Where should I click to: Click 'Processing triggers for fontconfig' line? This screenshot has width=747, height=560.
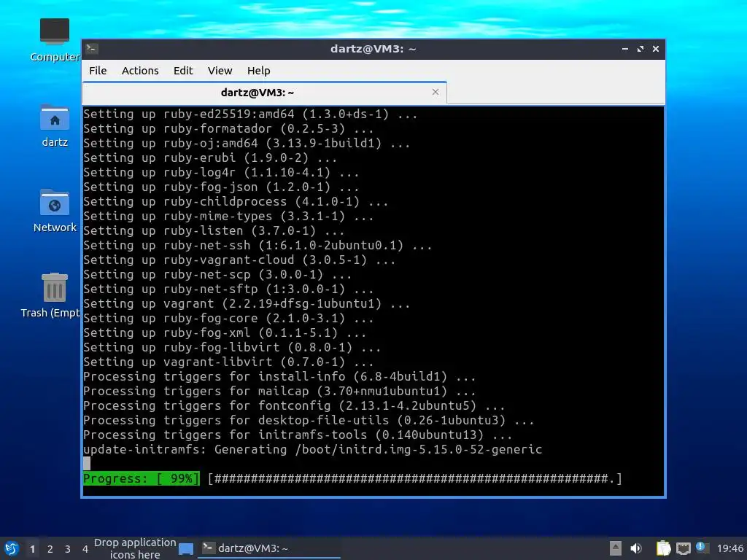(x=294, y=405)
